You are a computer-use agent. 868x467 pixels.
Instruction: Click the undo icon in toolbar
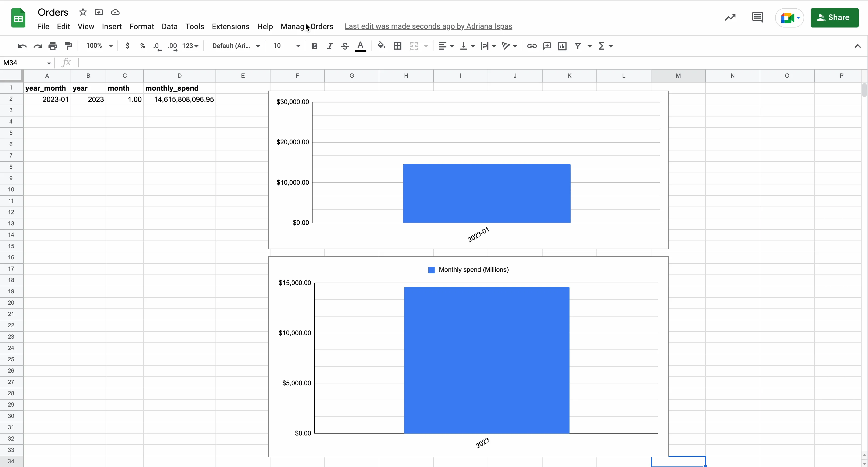pyautogui.click(x=22, y=46)
